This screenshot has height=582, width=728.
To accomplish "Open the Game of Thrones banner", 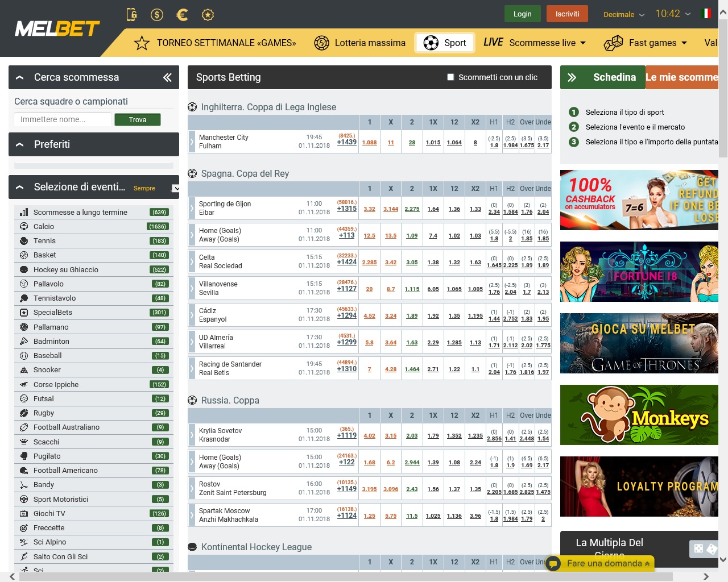I will (x=639, y=343).
